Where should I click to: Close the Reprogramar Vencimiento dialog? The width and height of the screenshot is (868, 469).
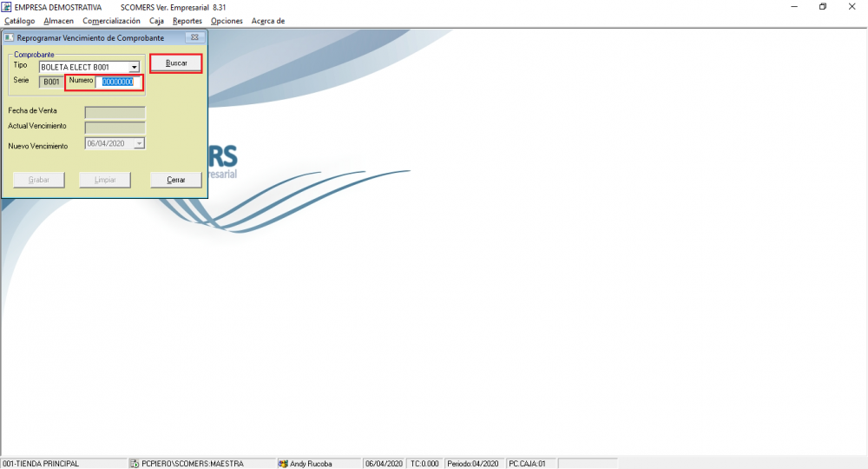coord(194,37)
